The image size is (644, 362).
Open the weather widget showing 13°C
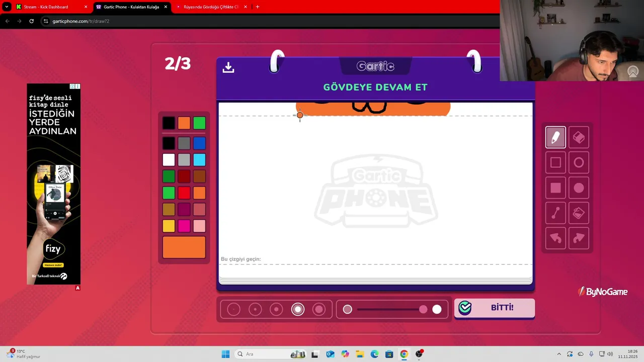tap(24, 354)
